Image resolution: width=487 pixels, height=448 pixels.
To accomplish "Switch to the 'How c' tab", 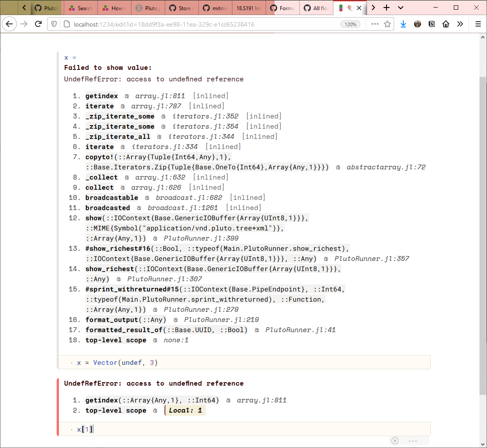I will click(115, 8).
